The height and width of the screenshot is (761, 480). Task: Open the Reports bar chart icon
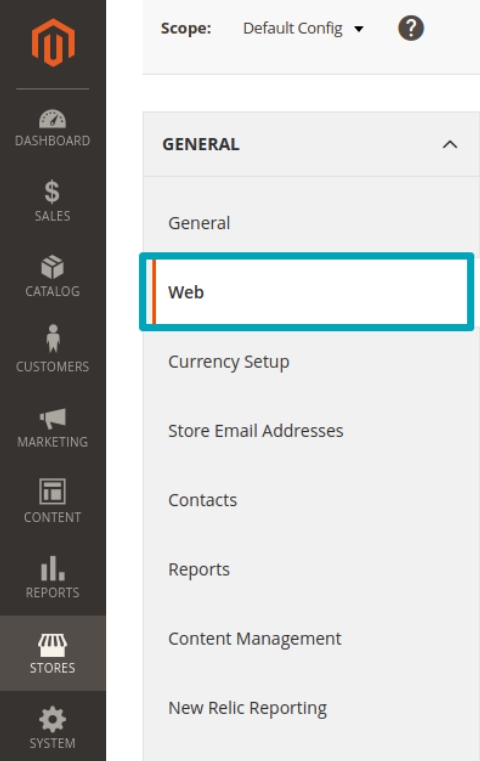52,568
